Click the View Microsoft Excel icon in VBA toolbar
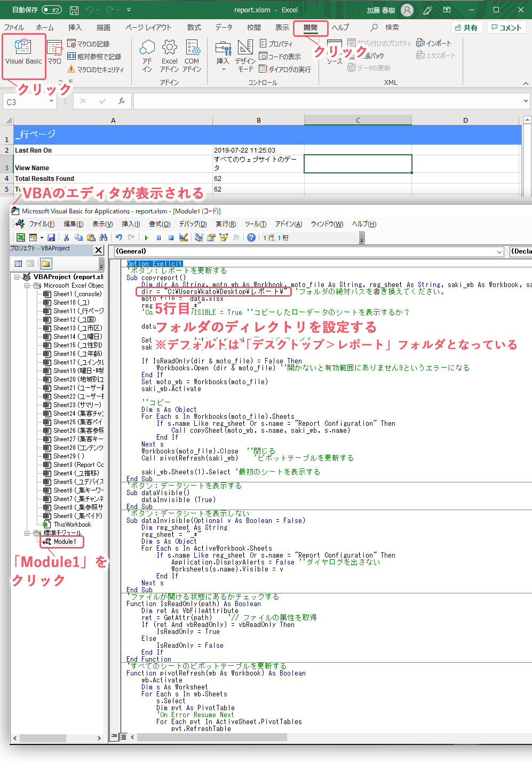532x762 pixels. click(20, 237)
